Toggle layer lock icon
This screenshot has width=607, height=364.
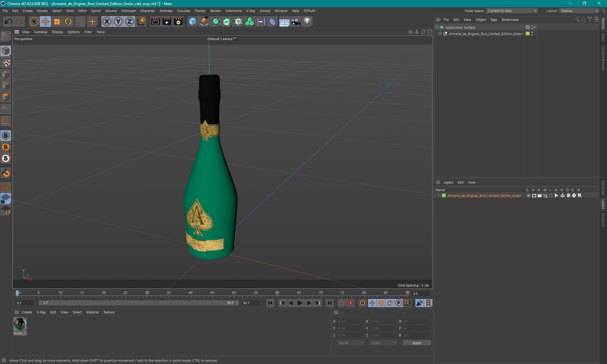(551, 196)
